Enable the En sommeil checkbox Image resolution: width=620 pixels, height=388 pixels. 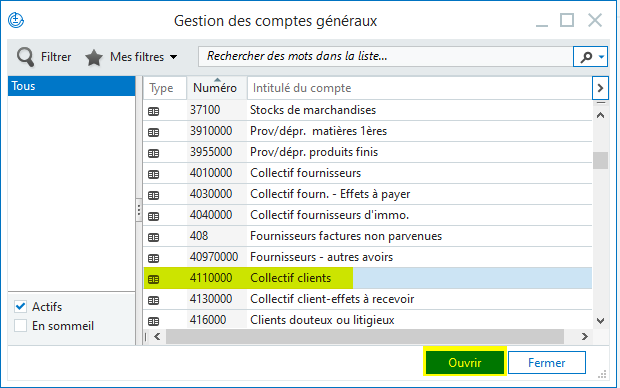point(21,326)
